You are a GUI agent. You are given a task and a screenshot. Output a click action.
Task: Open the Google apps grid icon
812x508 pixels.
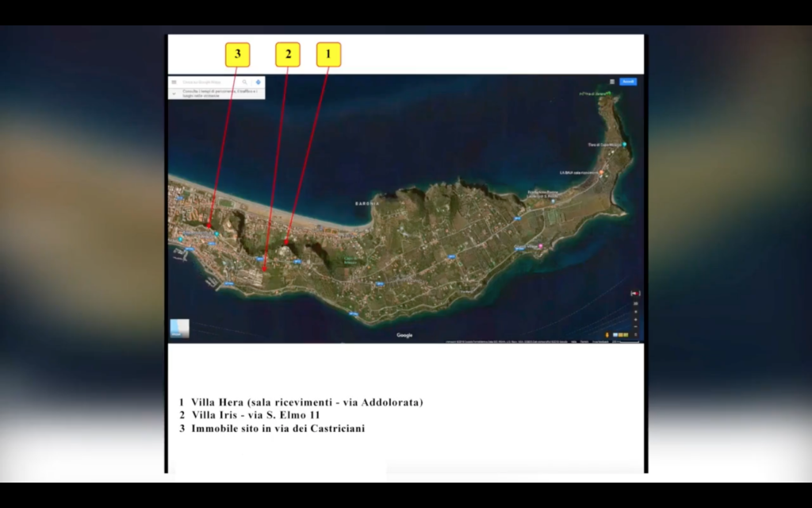(x=612, y=82)
